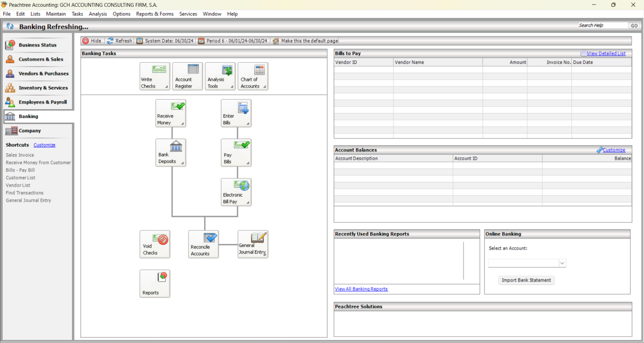Open the Reports & Forms menu
Viewport: 644px width, 343px height.
(x=155, y=14)
